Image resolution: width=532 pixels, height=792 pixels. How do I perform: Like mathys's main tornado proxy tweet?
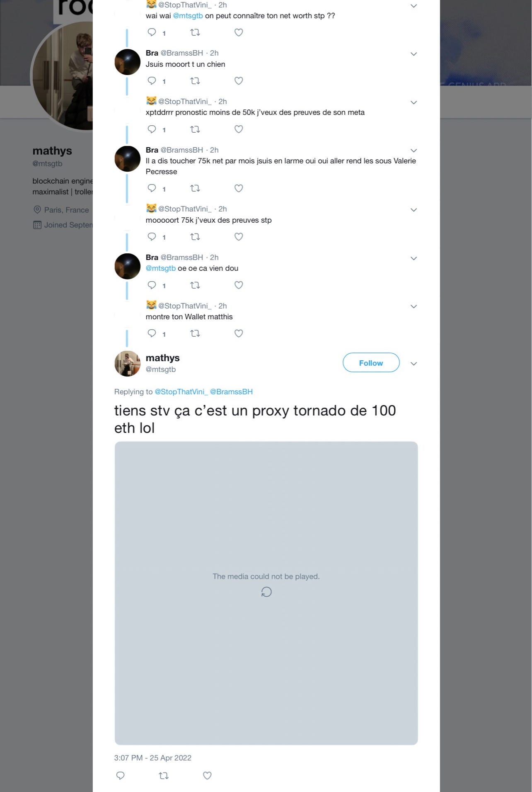207,775
